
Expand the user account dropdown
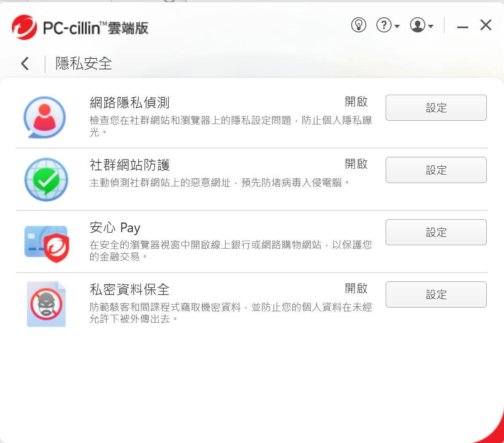pyautogui.click(x=421, y=25)
